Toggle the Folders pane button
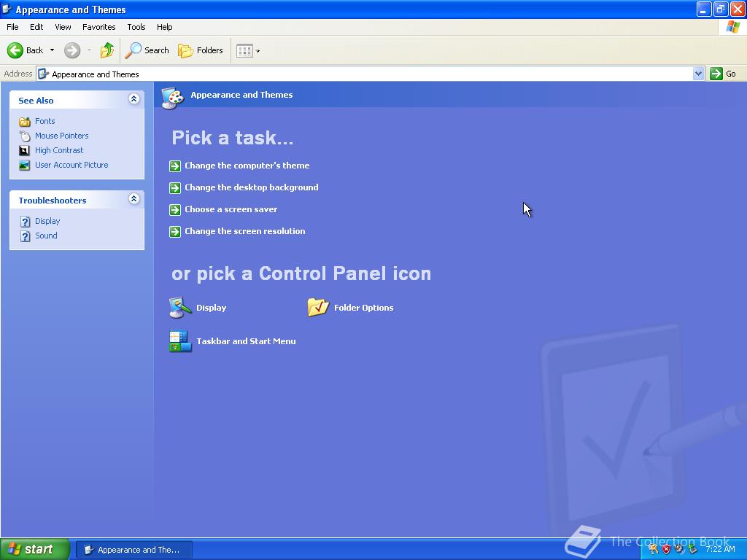Viewport: 747px width, 560px height. click(200, 50)
